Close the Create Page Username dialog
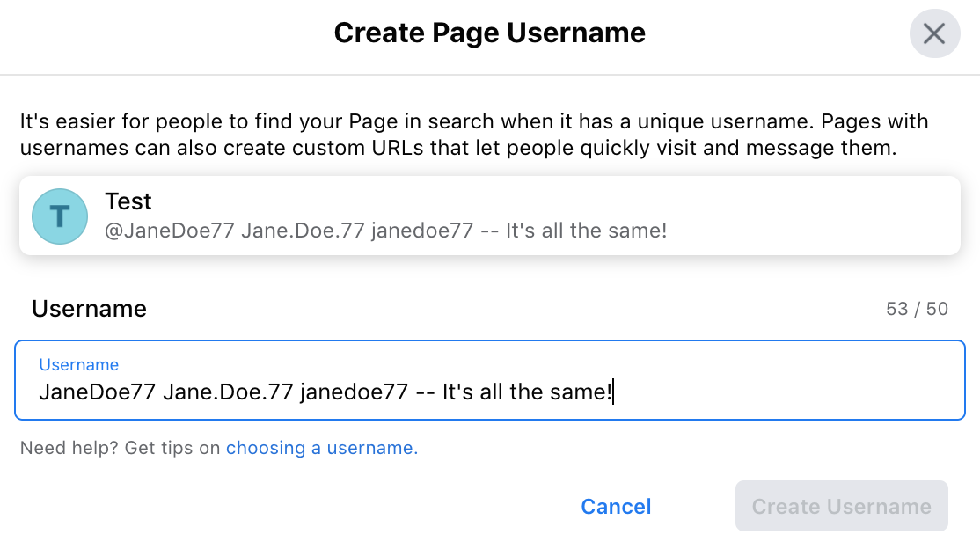Screen dimensions: 980x549 pos(934,33)
